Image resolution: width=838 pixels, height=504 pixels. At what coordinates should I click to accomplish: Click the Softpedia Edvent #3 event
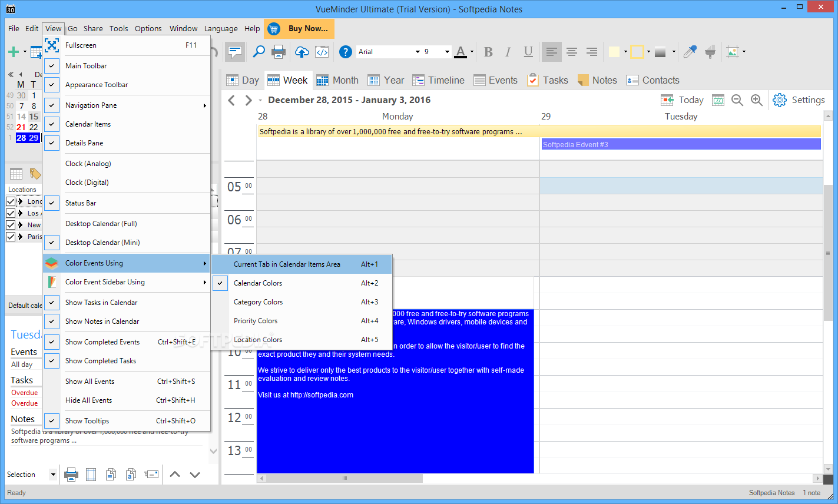pyautogui.click(x=681, y=144)
